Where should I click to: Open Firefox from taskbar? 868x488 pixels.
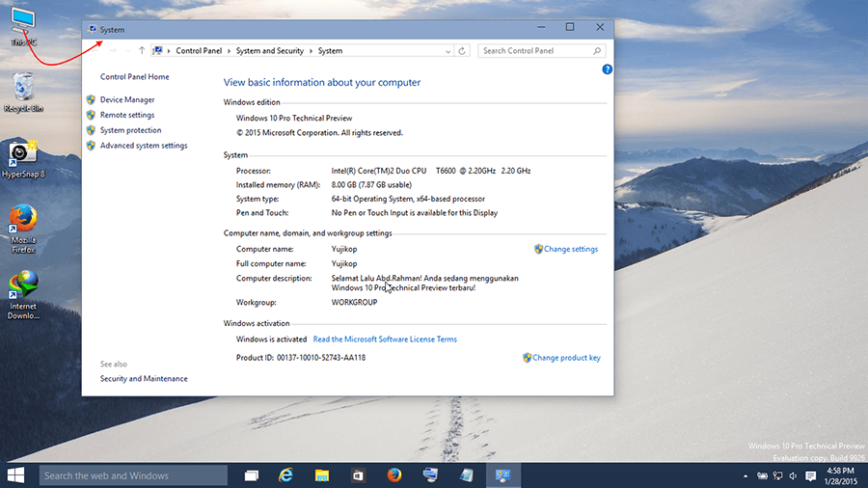[394, 475]
